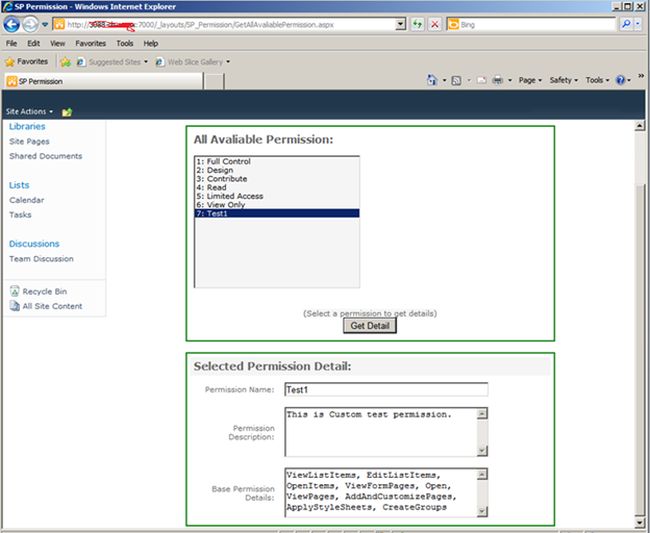Viewport: 650px width, 533px height.
Task: Click the Read Mail envelope icon
Action: point(481,80)
